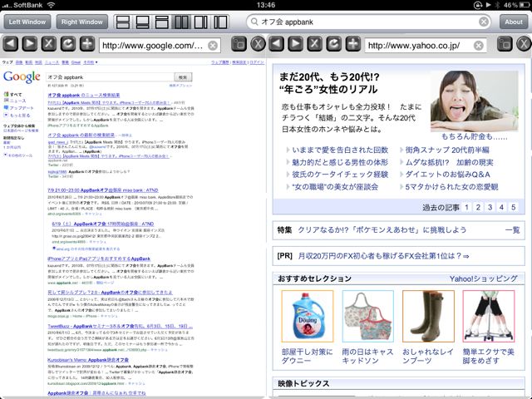Open the window-copy icon beside the google.com URL
532x399 pixels.
pyautogui.click(x=239, y=44)
